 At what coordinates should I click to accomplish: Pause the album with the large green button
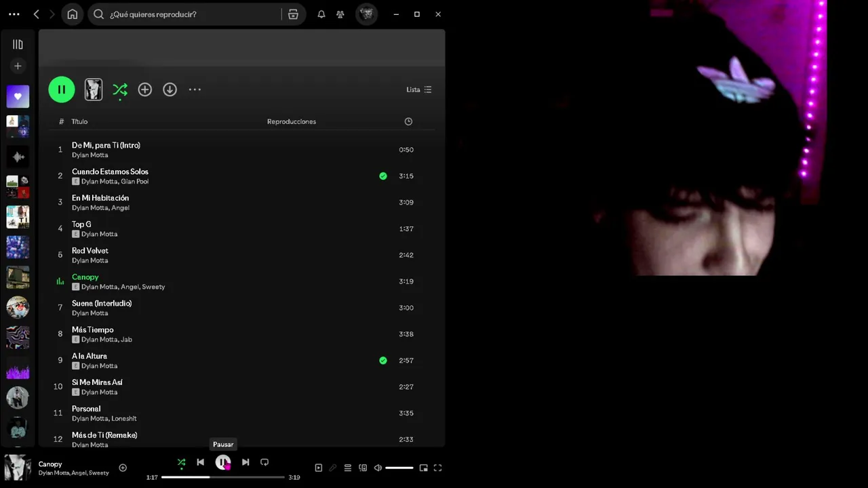[x=61, y=89]
